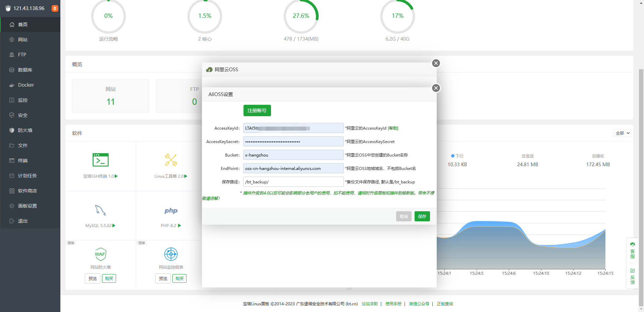Open the PHP-8.2 software icon
Image resolution: width=644 pixels, height=312 pixels.
tap(171, 211)
